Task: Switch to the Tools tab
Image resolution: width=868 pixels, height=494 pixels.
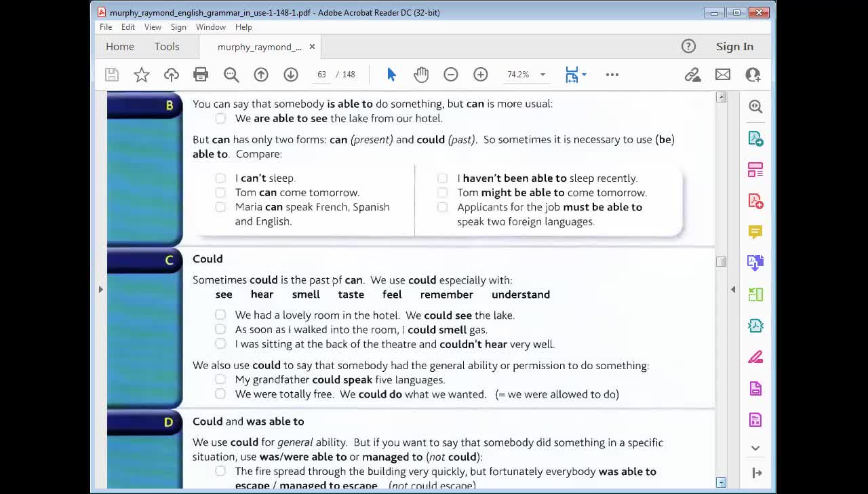Action: (167, 46)
